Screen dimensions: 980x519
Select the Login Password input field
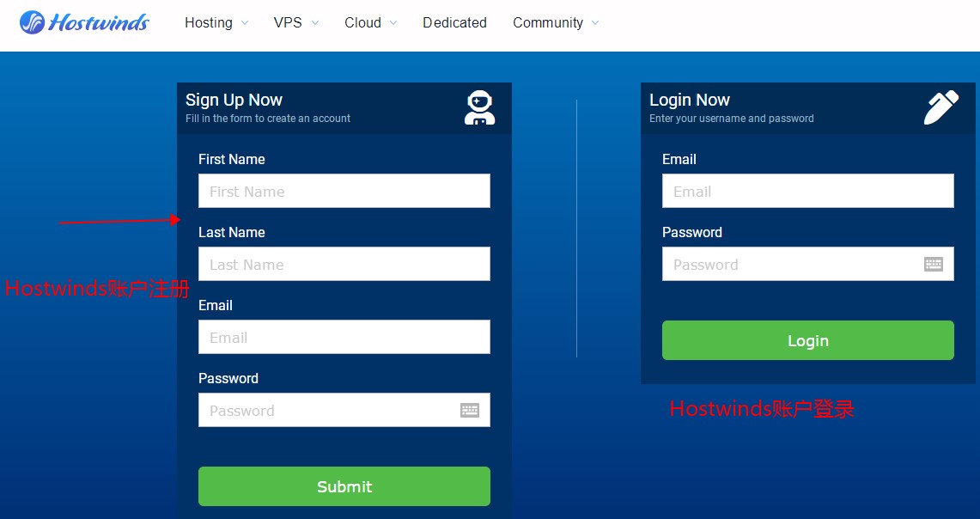click(790, 264)
